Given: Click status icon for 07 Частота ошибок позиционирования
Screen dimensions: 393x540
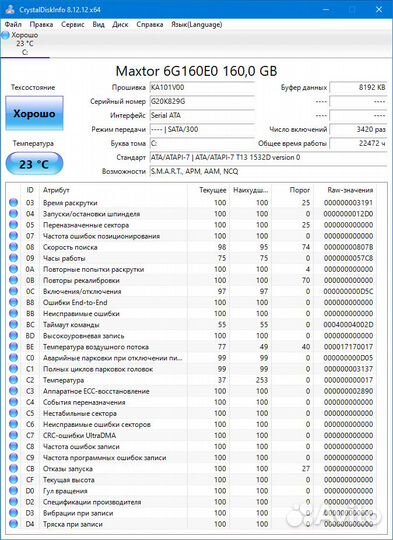Looking at the screenshot, I should [x=13, y=236].
